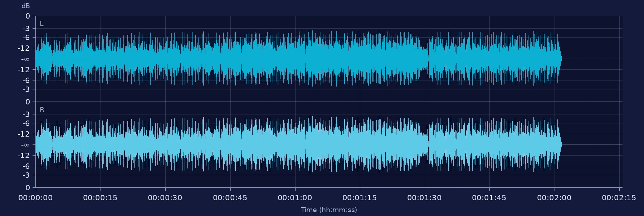The image size is (644, 216).
Task: Click the left channel -∞ center line label
Action: point(25,59)
